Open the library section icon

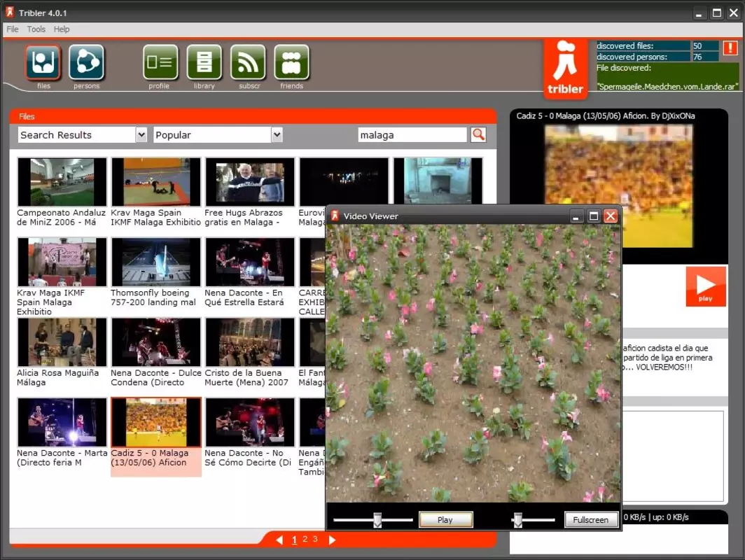click(x=204, y=62)
